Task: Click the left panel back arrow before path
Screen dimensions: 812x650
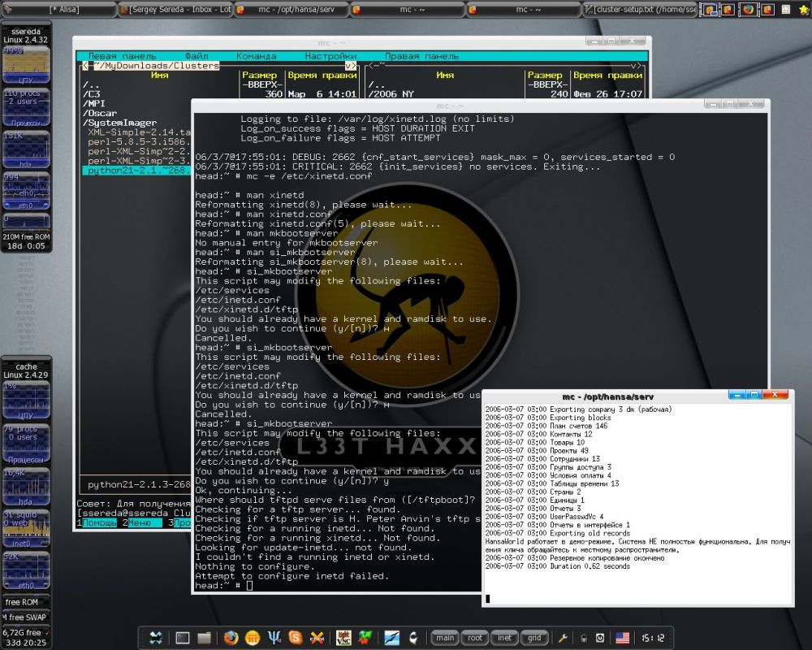Action: pyautogui.click(x=85, y=66)
